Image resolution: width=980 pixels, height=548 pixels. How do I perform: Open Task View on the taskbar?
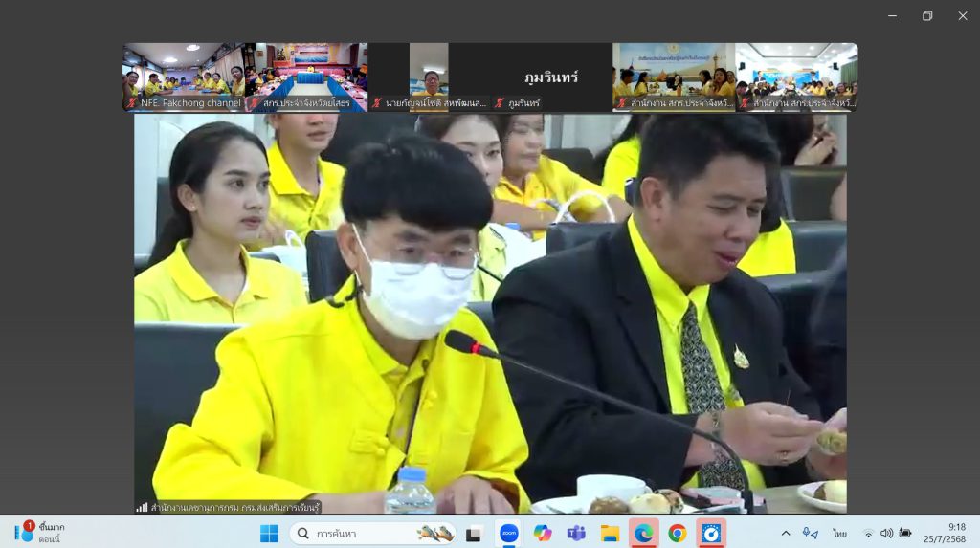coord(473,533)
